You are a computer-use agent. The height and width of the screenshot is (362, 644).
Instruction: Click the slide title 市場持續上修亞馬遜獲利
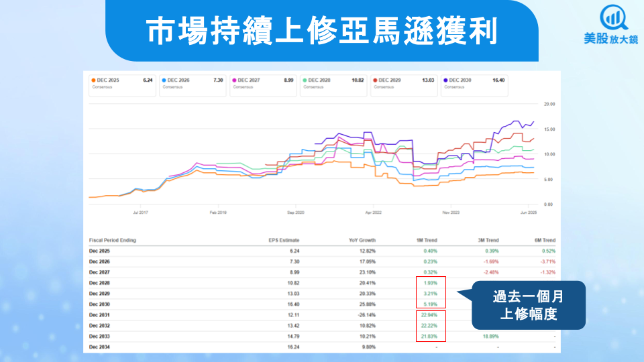pyautogui.click(x=322, y=31)
